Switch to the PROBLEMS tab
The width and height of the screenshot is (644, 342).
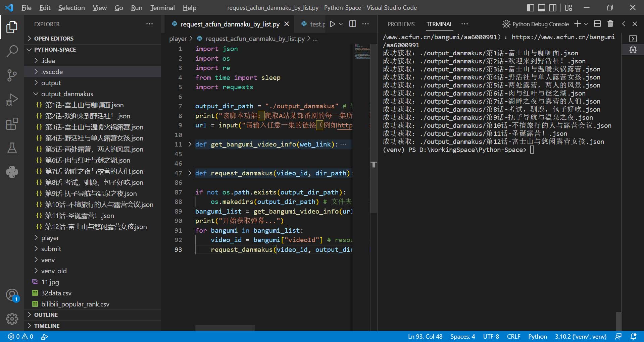click(401, 24)
